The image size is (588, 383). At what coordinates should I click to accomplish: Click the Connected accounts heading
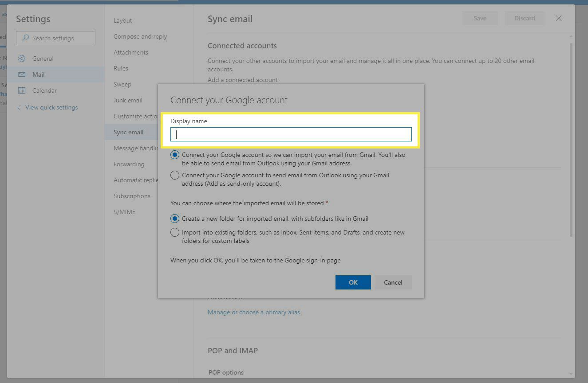point(242,46)
